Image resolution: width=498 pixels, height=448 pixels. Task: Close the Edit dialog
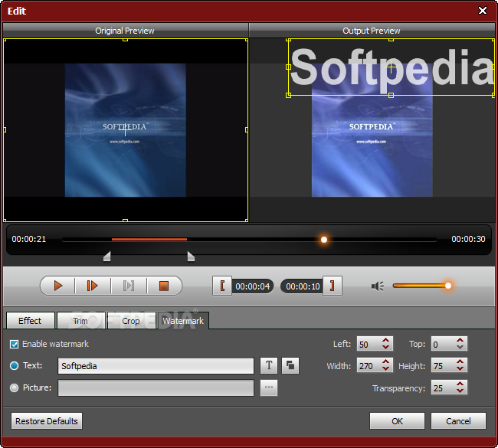[x=483, y=11]
